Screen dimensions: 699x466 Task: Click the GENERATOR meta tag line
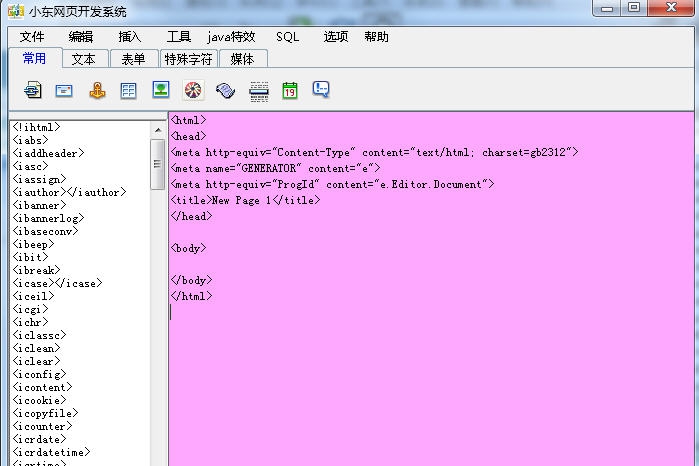[275, 169]
